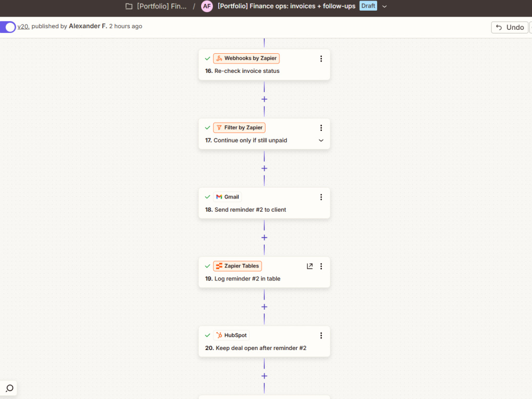Click the Alexander F. publisher name
The height and width of the screenshot is (399, 532).
88,26
